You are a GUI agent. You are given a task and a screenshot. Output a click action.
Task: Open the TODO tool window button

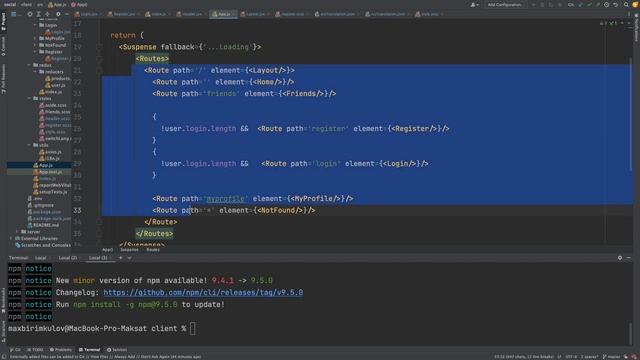[35, 349]
